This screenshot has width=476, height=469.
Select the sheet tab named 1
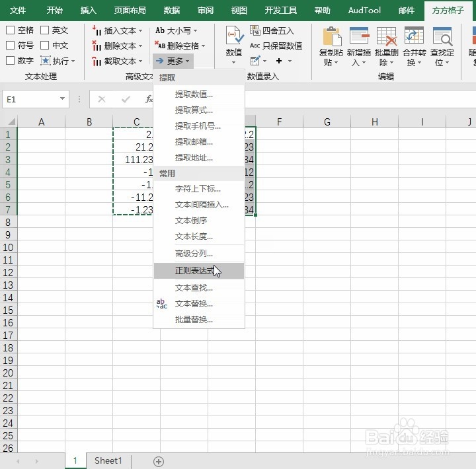75,460
